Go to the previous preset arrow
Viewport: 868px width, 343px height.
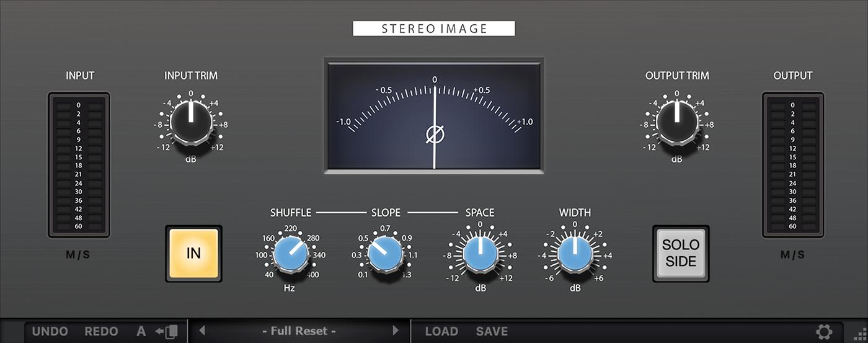coord(201,331)
